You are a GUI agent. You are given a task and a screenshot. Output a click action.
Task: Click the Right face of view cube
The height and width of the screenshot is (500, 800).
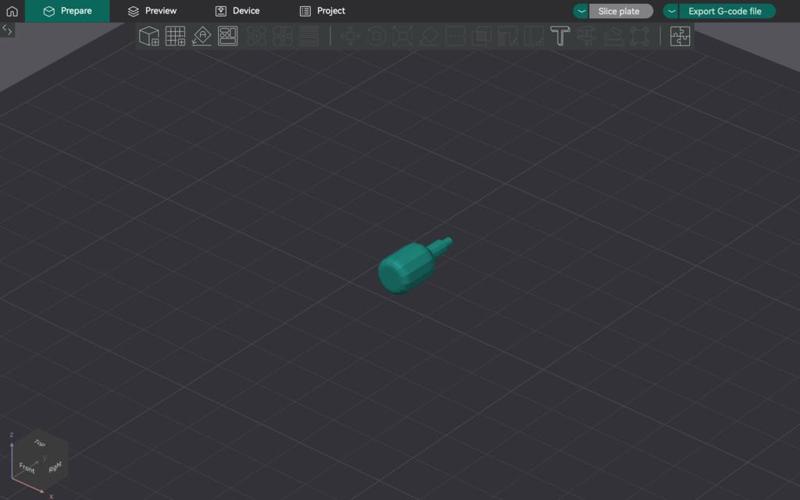[x=55, y=466]
